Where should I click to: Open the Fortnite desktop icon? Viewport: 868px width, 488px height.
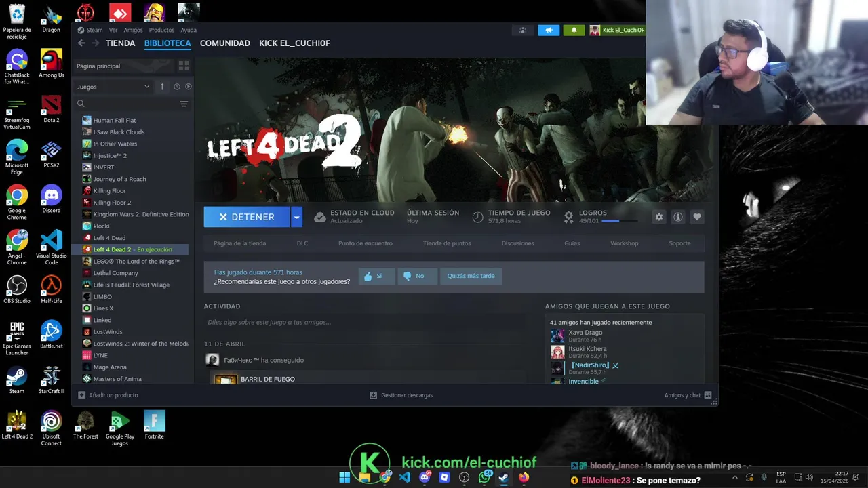(154, 425)
